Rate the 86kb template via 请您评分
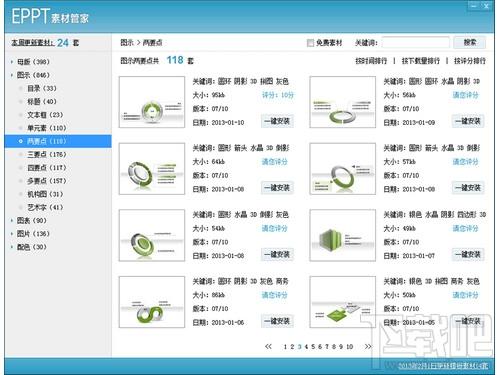The height and width of the screenshot is (375, 500). click(274, 295)
